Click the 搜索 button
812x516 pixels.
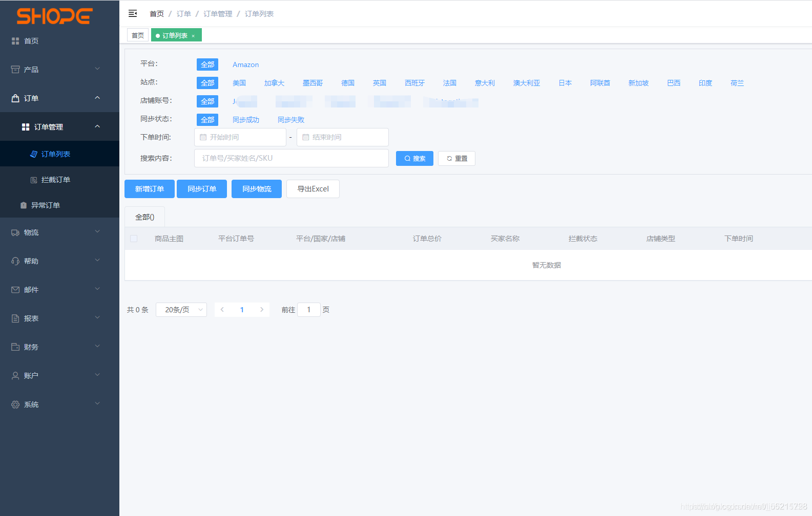click(x=414, y=159)
